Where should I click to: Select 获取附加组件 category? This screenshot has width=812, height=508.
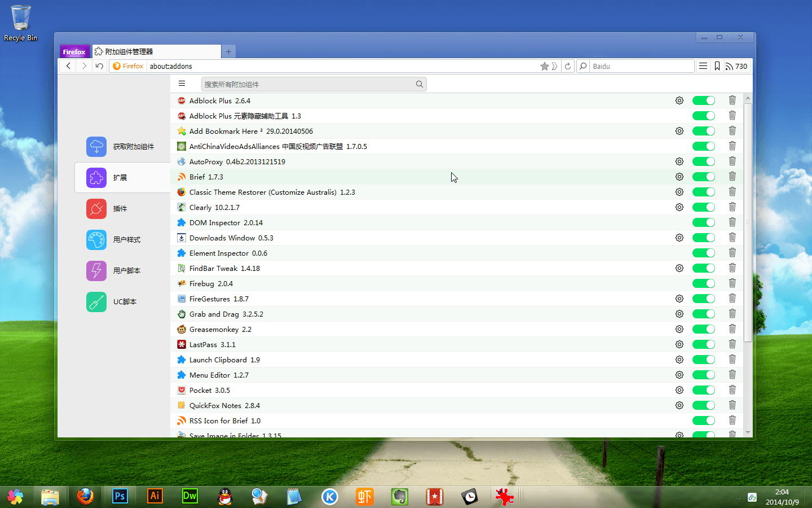coord(122,147)
